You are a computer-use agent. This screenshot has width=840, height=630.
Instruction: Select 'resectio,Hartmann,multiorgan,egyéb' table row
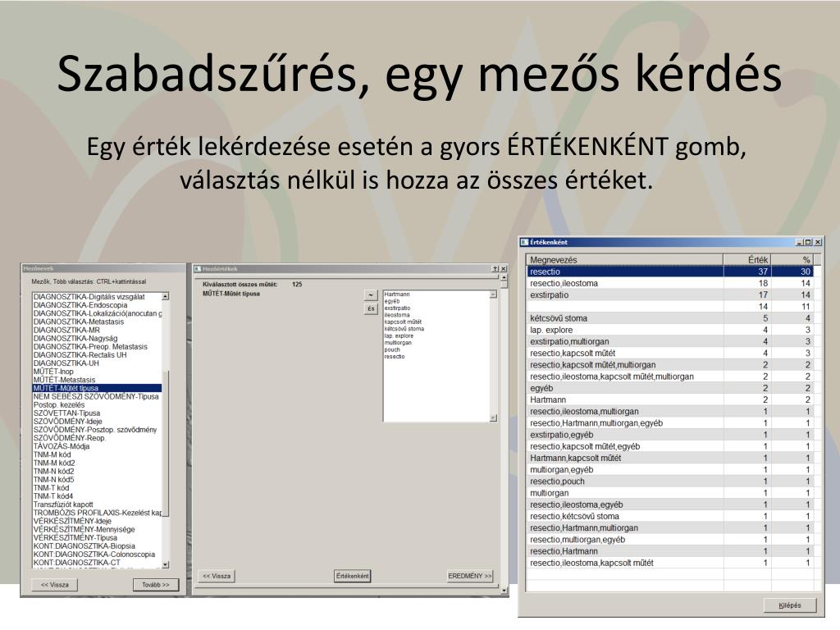pos(670,423)
